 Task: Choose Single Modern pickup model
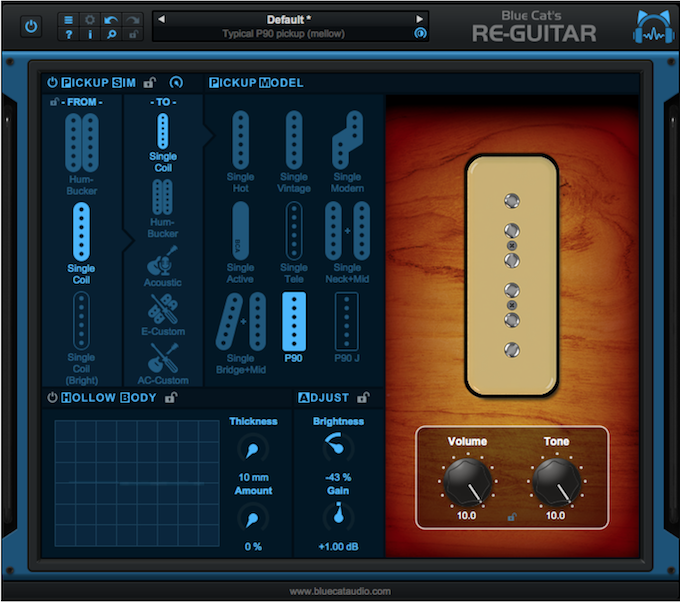[x=347, y=151]
